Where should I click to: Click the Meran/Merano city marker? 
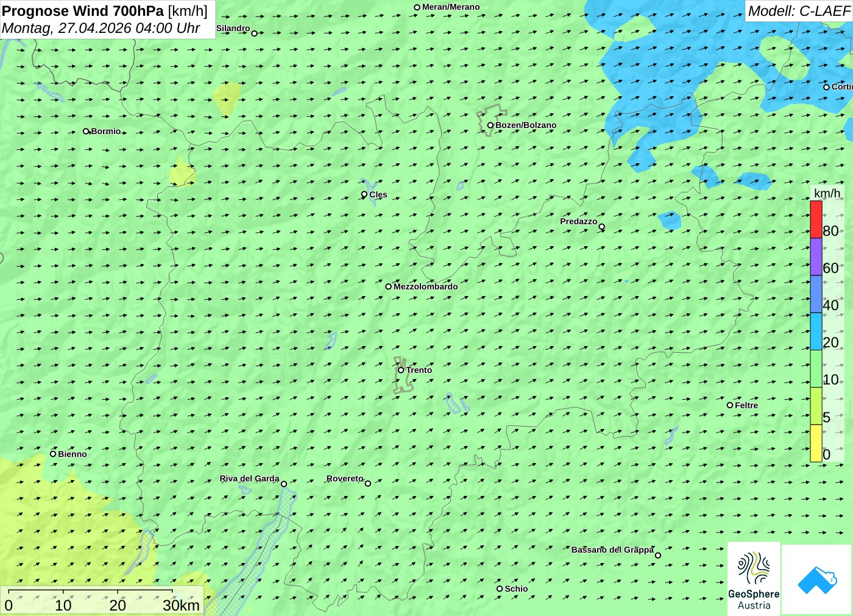(x=417, y=7)
